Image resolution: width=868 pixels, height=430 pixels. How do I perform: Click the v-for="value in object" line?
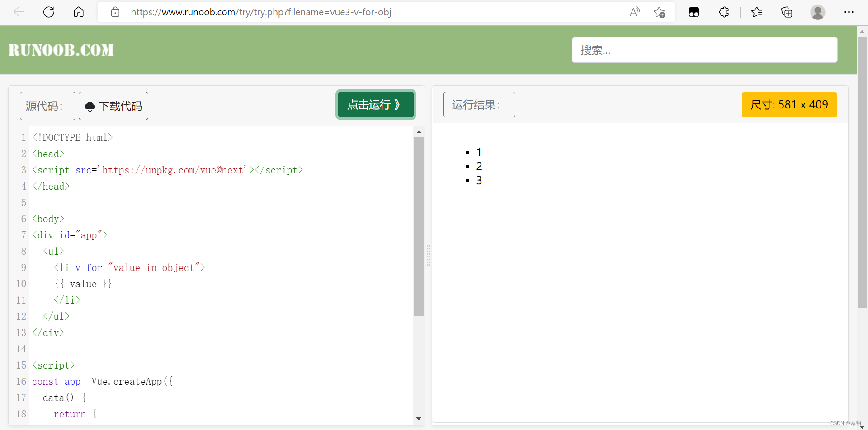[x=129, y=267]
